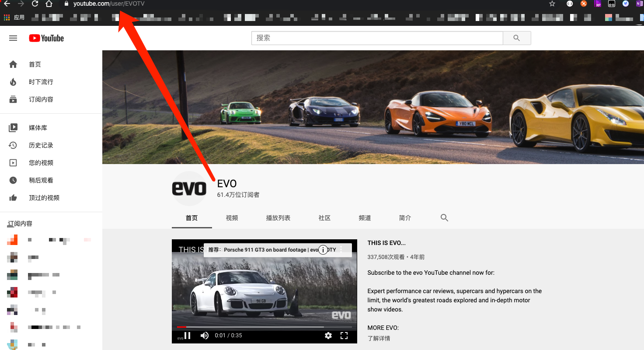This screenshot has width=644, height=350.
Task: Focus the 搜索 search input field
Action: [377, 38]
